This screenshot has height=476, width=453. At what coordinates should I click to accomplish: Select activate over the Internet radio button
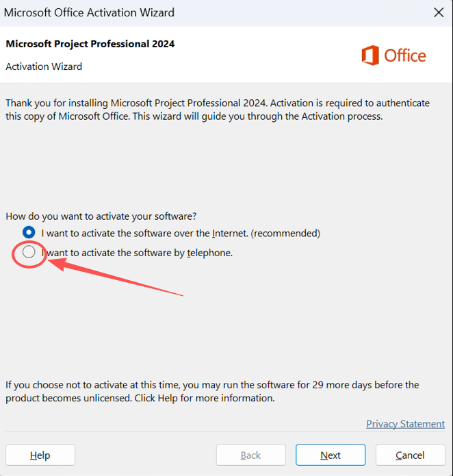click(29, 233)
